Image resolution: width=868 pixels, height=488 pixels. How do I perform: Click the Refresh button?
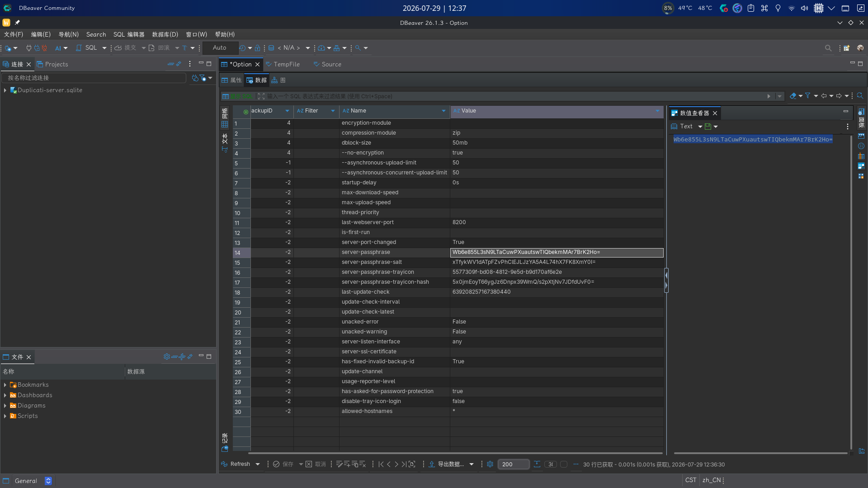point(236,464)
